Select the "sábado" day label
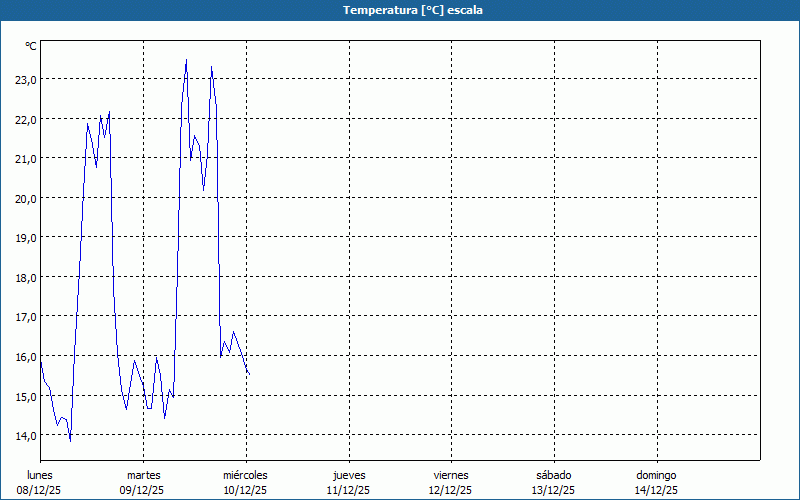The height and width of the screenshot is (500, 800). pyautogui.click(x=553, y=475)
